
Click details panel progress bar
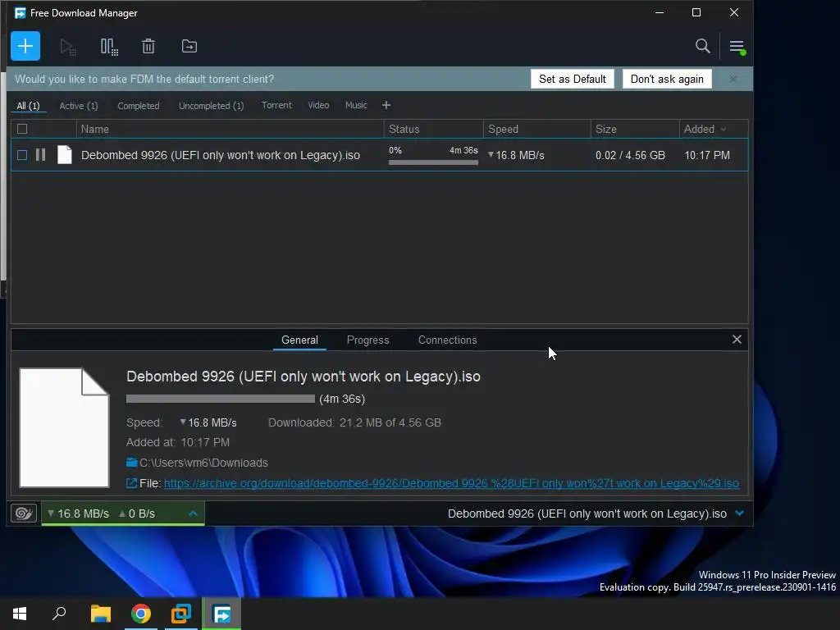(220, 399)
